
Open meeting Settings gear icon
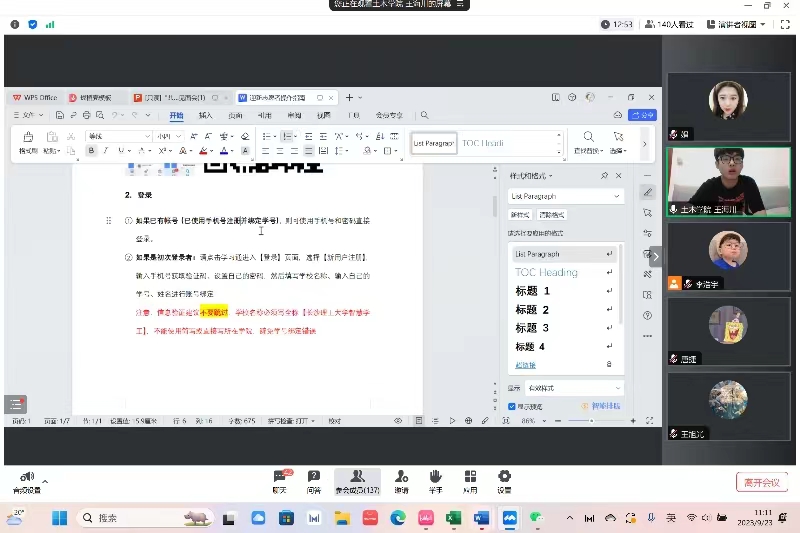504,481
